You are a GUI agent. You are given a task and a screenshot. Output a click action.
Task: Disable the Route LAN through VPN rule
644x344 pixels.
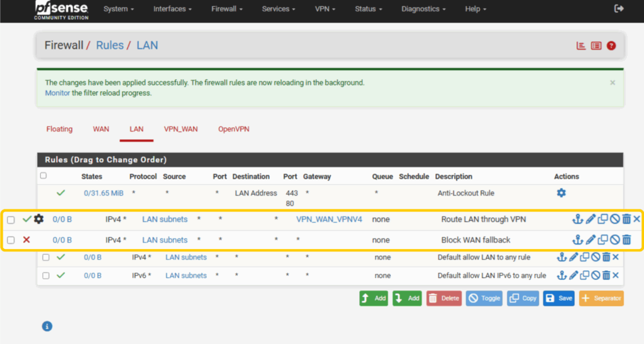pos(614,219)
